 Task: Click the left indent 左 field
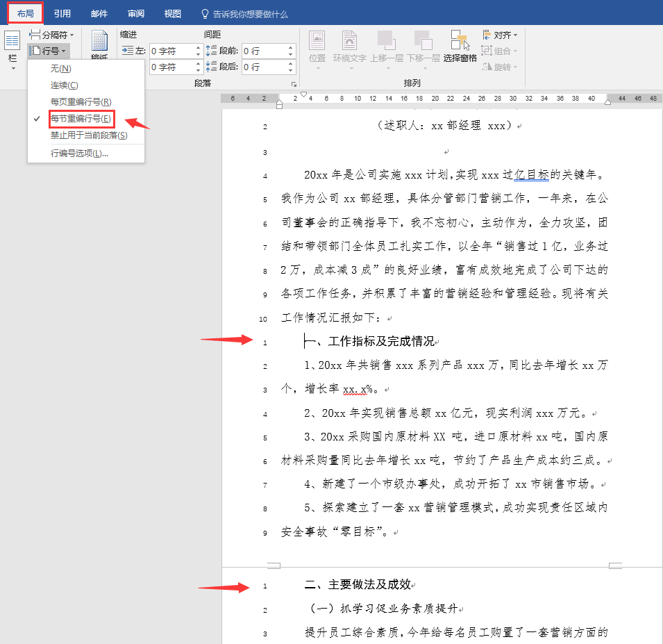(x=172, y=51)
